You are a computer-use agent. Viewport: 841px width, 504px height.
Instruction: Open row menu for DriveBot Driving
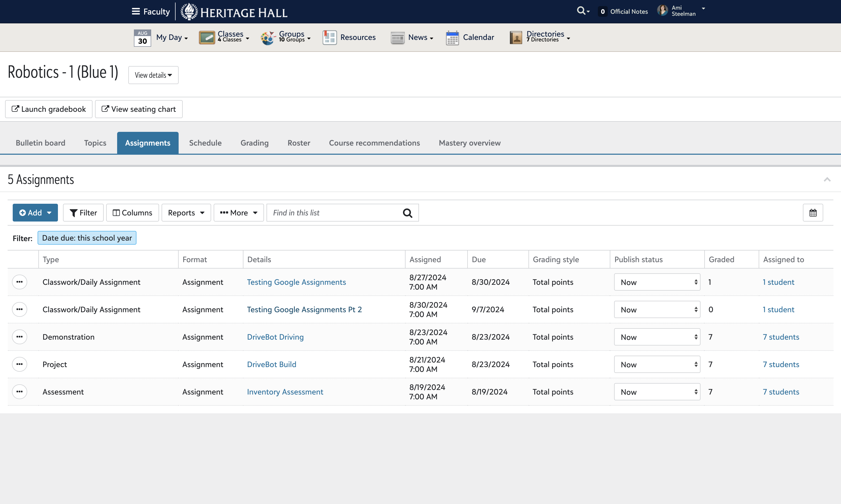19,337
